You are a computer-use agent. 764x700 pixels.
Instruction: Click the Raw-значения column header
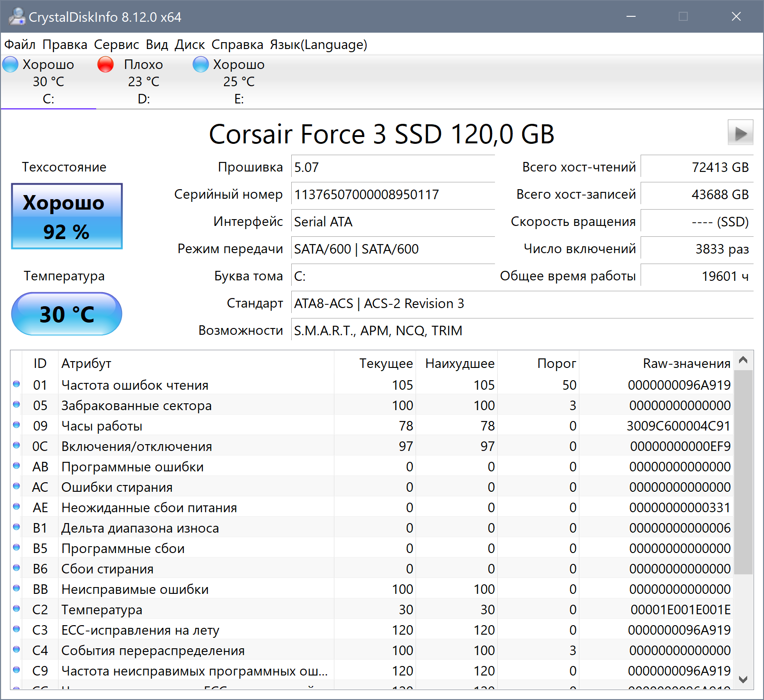coord(656,363)
